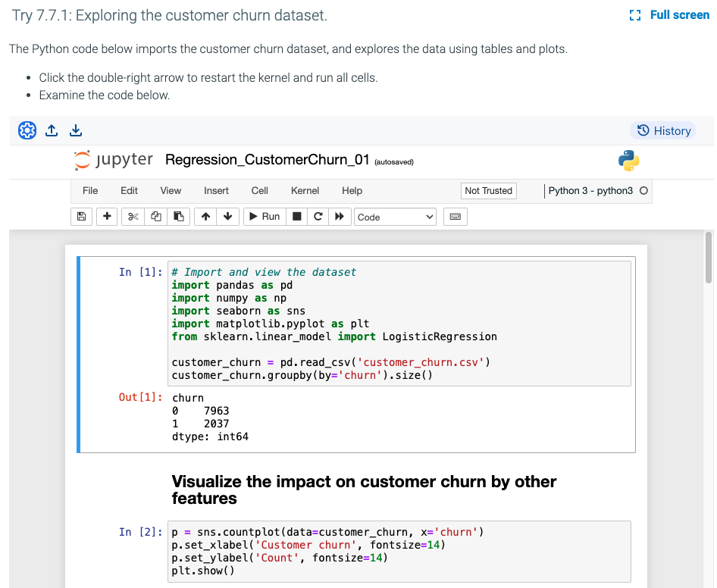Open the View menu
717x588 pixels.
(171, 191)
